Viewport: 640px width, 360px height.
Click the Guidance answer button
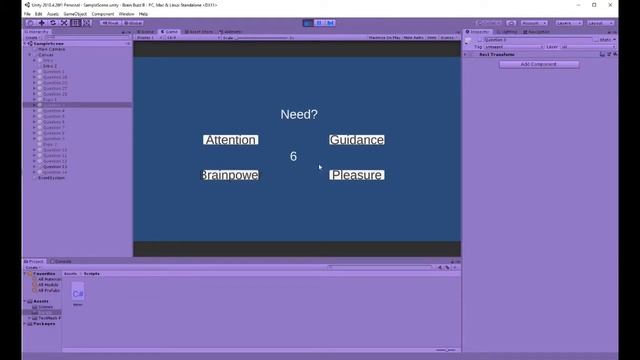(x=357, y=140)
